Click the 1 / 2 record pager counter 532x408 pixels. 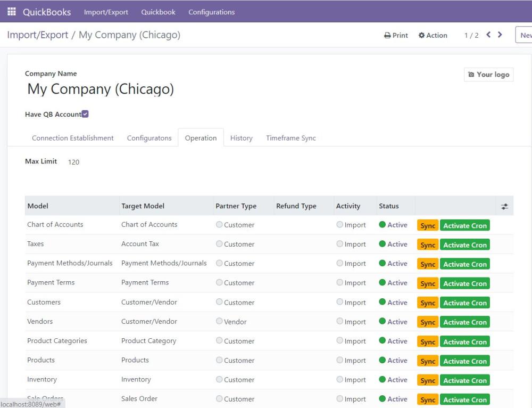point(471,35)
